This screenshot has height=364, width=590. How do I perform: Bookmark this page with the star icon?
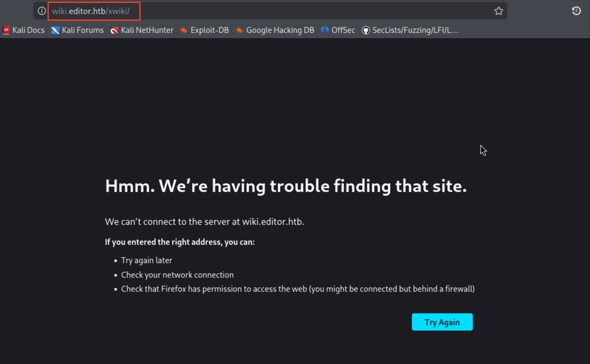tap(499, 11)
